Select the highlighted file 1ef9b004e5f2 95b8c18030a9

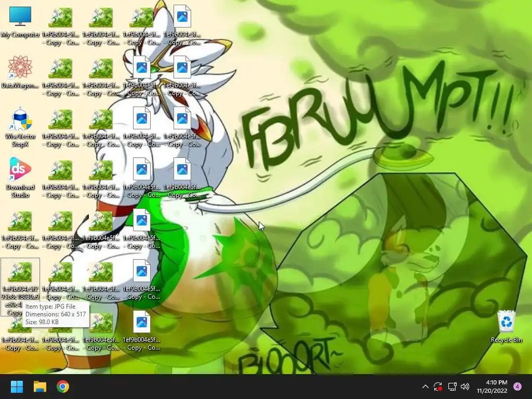pyautogui.click(x=20, y=287)
